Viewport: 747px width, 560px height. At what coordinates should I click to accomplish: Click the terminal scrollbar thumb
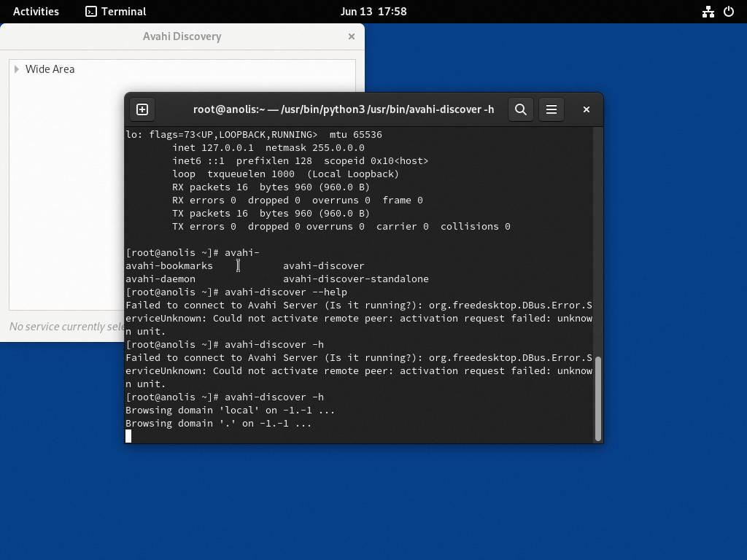coord(598,399)
